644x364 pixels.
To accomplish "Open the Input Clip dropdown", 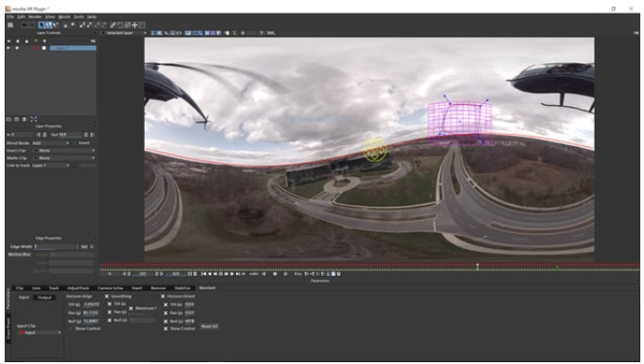I will click(x=40, y=332).
